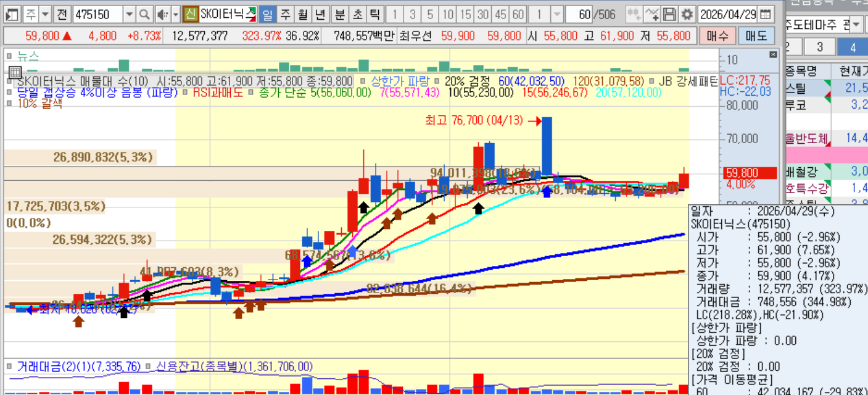Click the speaker sound icon

[x=162, y=14]
